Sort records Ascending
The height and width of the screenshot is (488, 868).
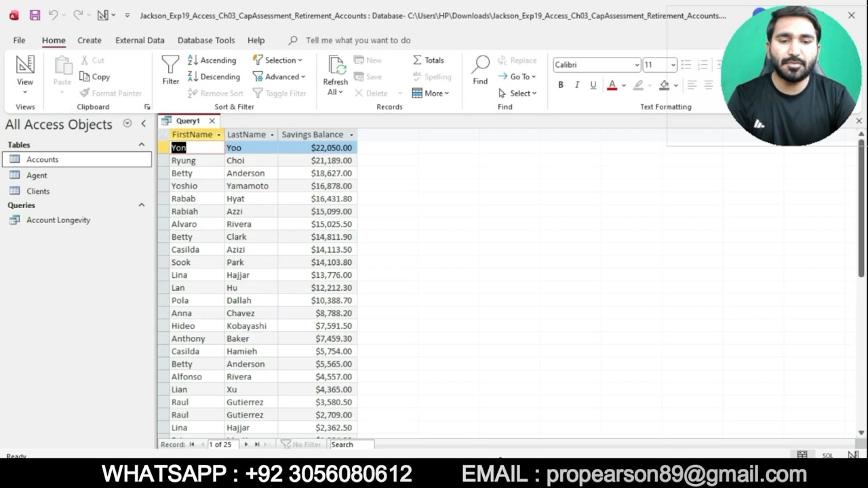click(212, 60)
